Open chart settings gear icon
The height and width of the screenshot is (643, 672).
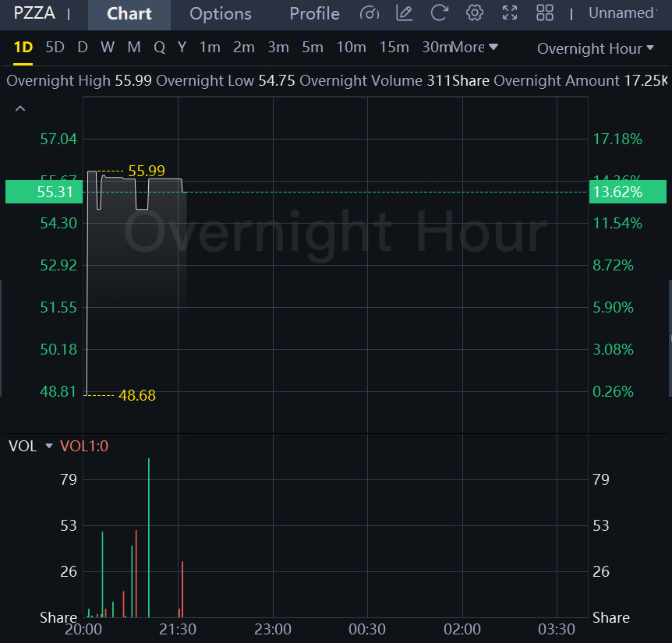pos(474,13)
